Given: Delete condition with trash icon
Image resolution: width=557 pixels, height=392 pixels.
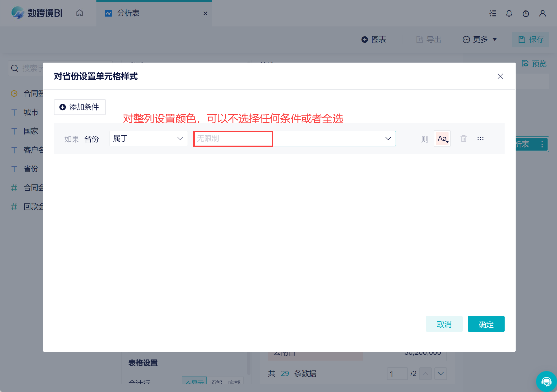Looking at the screenshot, I should click(464, 139).
